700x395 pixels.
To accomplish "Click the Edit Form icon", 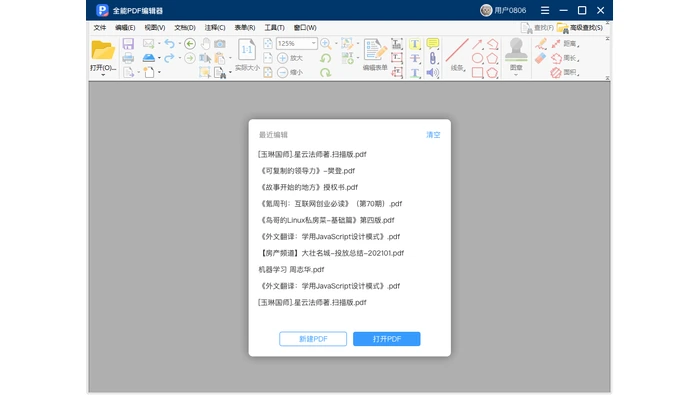I will click(x=375, y=50).
